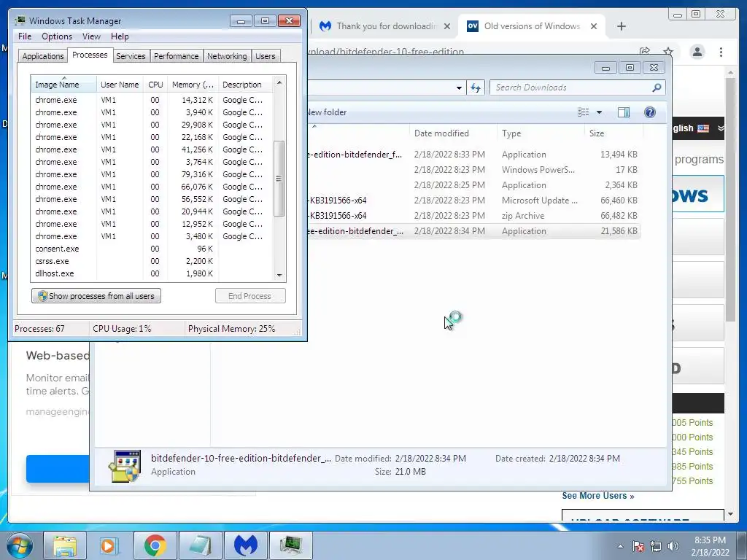The width and height of the screenshot is (747, 560).
Task: Sort processes by Memory column
Action: [193, 85]
